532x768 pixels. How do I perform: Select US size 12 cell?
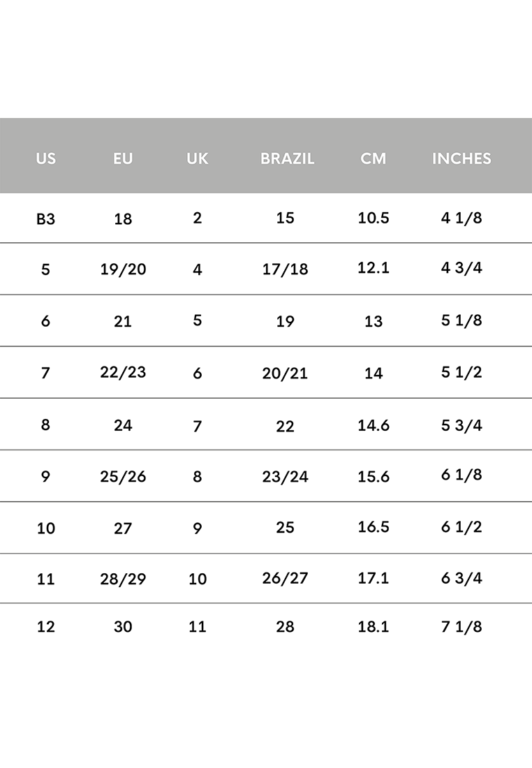[45, 626]
